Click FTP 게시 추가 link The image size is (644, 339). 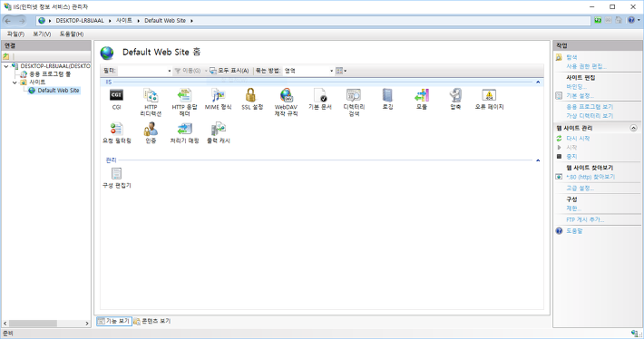coord(585,219)
